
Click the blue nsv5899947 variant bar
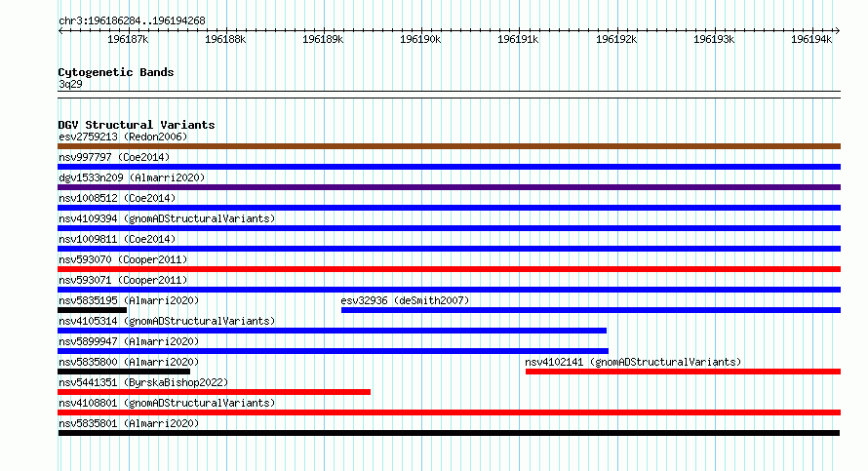333,351
